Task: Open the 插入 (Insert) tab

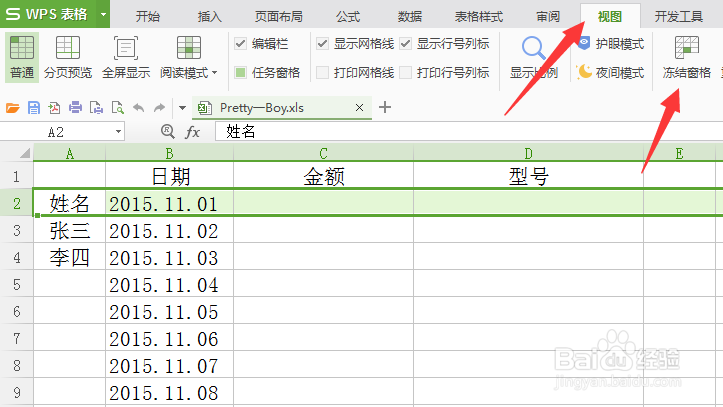Action: 209,17
